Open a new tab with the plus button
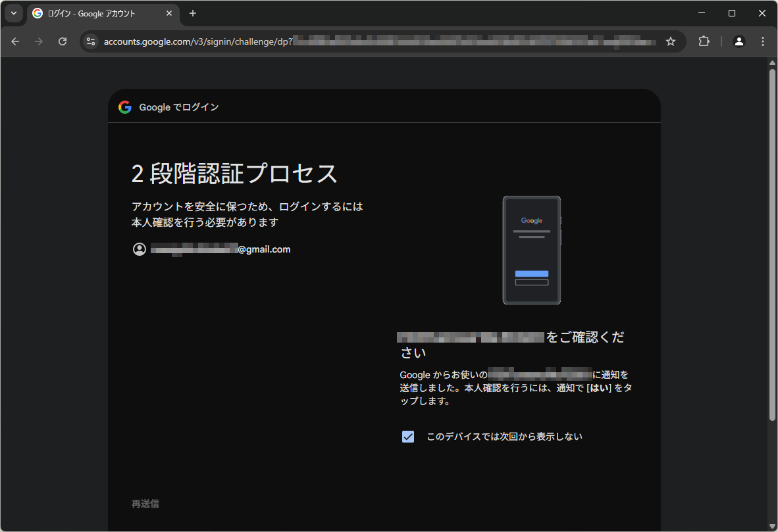 (192, 13)
